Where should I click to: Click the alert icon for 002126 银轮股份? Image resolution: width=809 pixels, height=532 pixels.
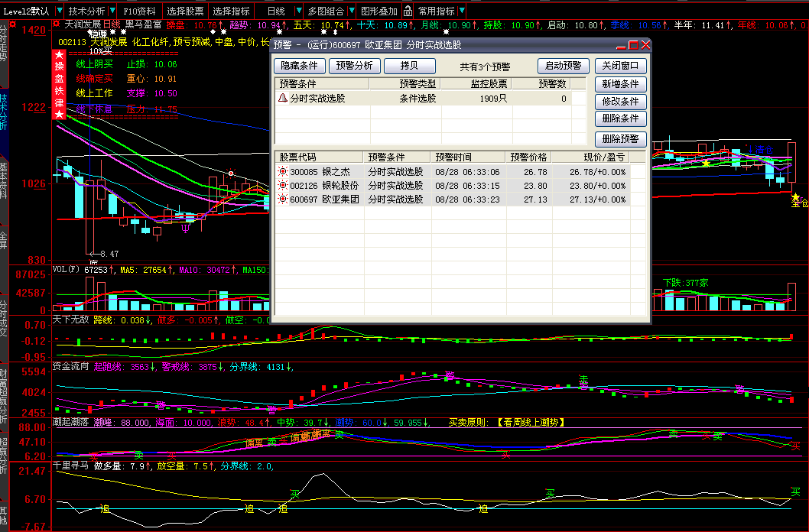[x=282, y=186]
